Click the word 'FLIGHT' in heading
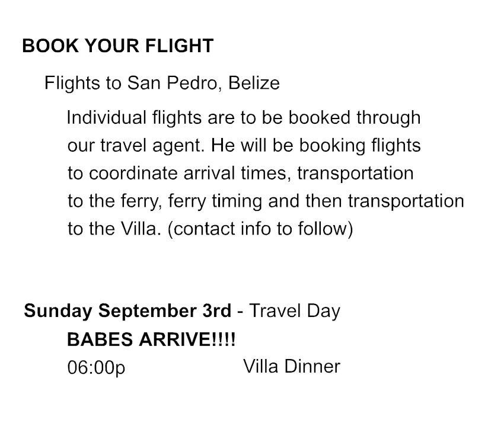 tap(179, 46)
